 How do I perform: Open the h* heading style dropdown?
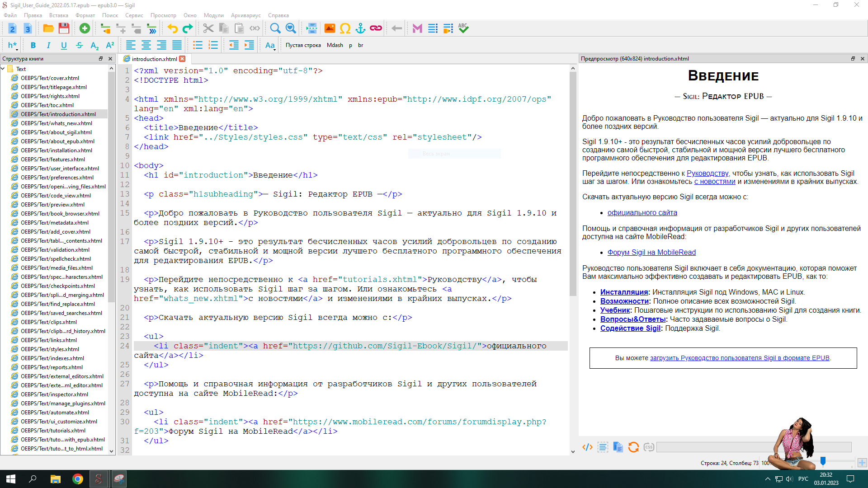[13, 45]
